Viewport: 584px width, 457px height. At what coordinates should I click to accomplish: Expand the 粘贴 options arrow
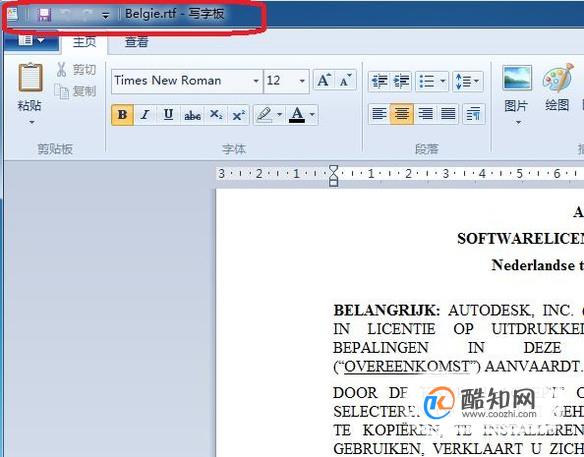(31, 122)
